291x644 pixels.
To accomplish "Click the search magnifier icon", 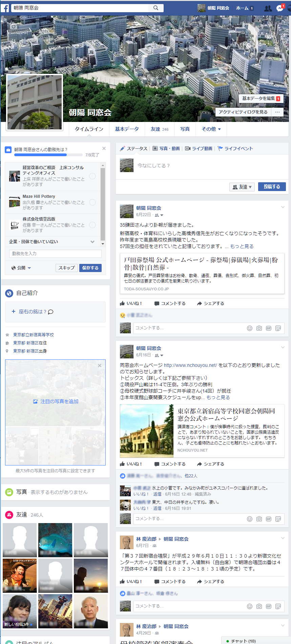I will tap(156, 8).
